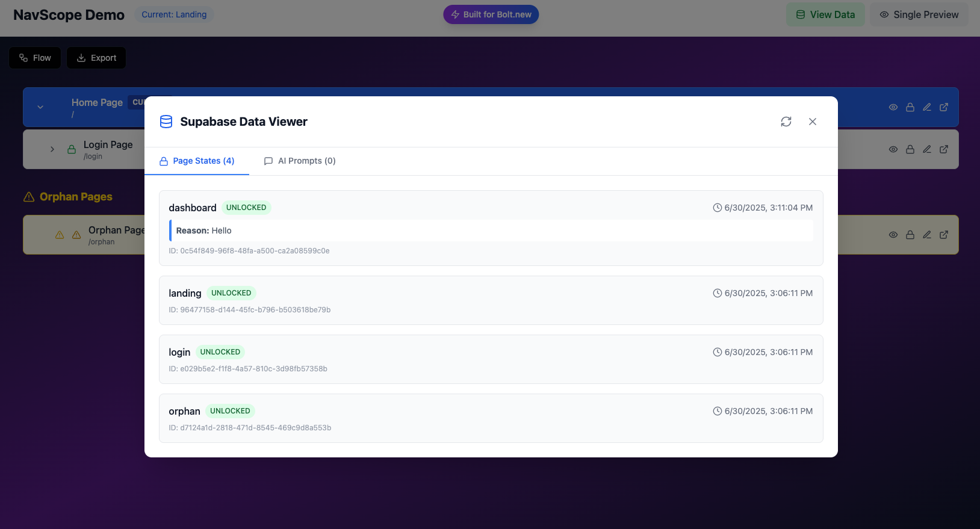Close the Supabase Data Viewer dialog
This screenshot has height=529, width=980.
pyautogui.click(x=813, y=122)
